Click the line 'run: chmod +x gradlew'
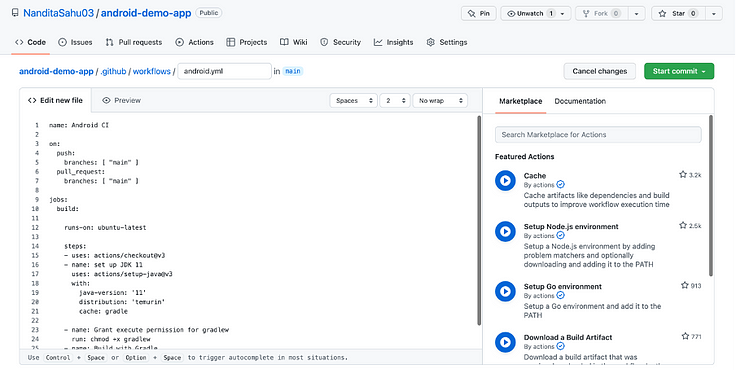Image resolution: width=736 pixels, height=370 pixels. (111, 339)
